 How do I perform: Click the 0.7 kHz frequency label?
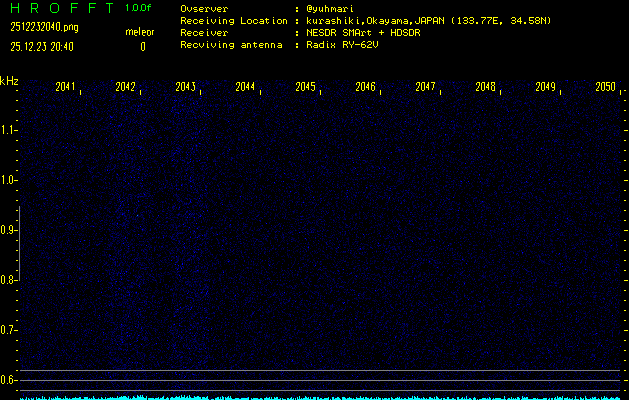click(9, 330)
